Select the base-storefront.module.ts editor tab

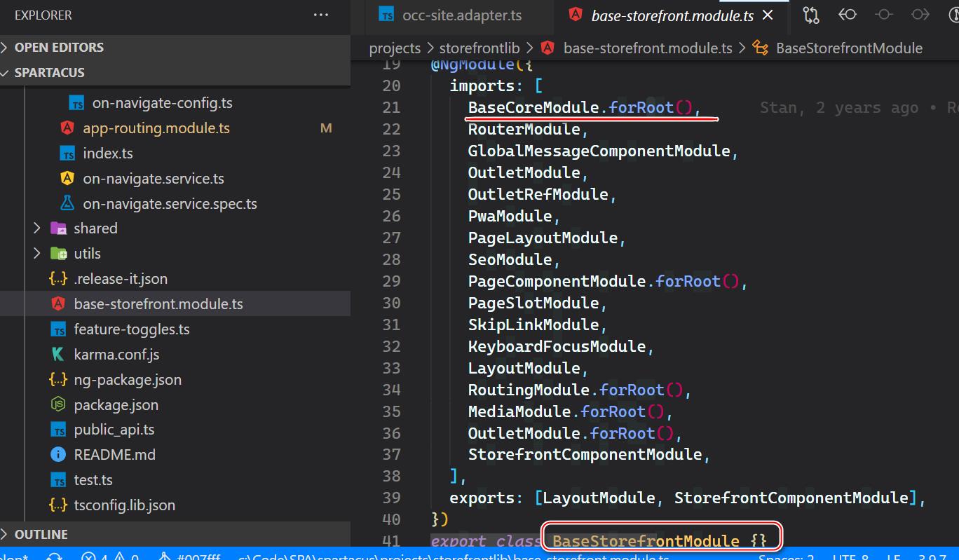click(x=672, y=15)
